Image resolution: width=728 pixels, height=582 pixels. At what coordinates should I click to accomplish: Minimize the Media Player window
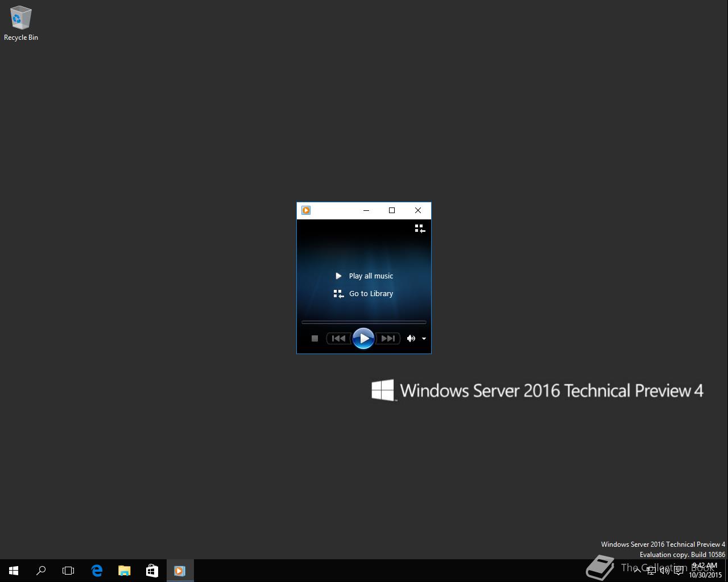pyautogui.click(x=366, y=210)
